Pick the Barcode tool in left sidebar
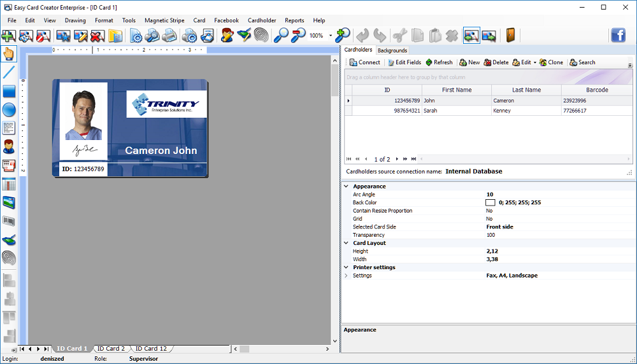The width and height of the screenshot is (637, 364). point(9,221)
